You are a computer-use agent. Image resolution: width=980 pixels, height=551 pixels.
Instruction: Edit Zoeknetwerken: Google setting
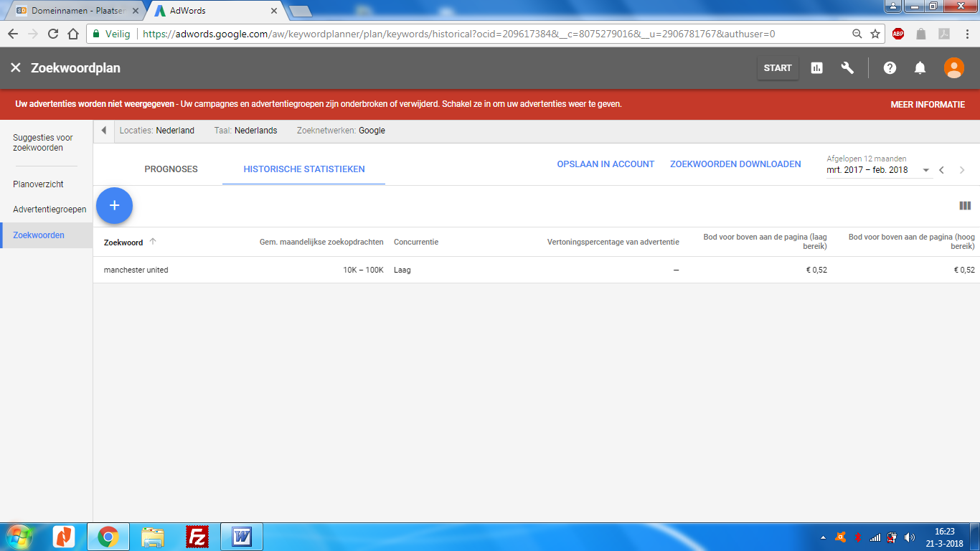click(341, 131)
